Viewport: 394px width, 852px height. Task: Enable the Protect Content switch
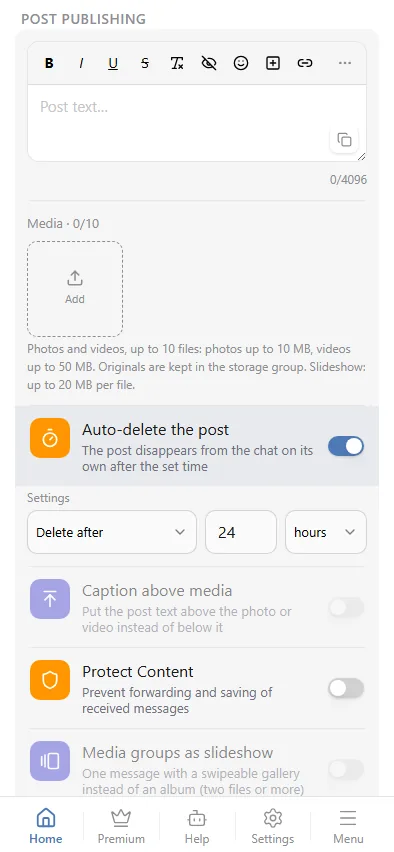[346, 688]
